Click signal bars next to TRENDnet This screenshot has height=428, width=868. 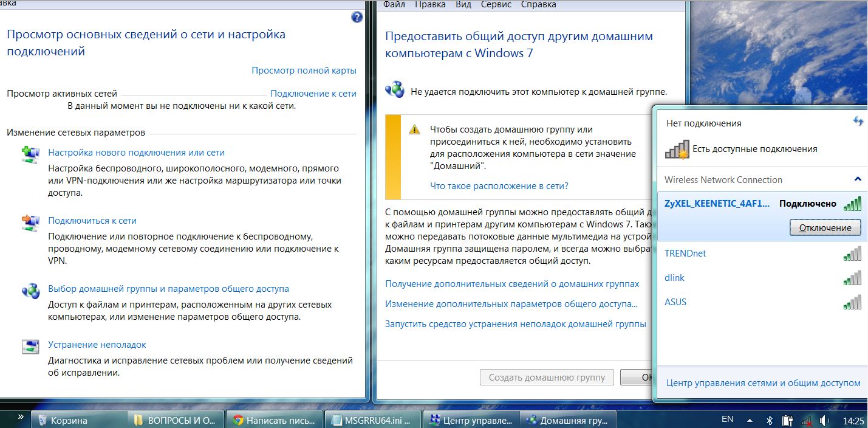coord(852,254)
